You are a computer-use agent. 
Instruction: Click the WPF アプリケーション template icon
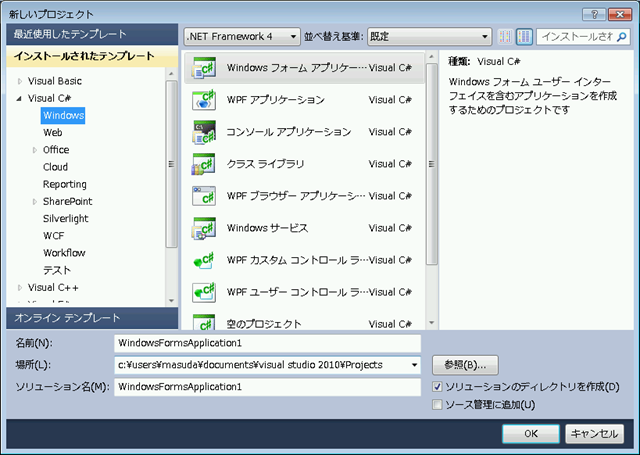pyautogui.click(x=204, y=100)
